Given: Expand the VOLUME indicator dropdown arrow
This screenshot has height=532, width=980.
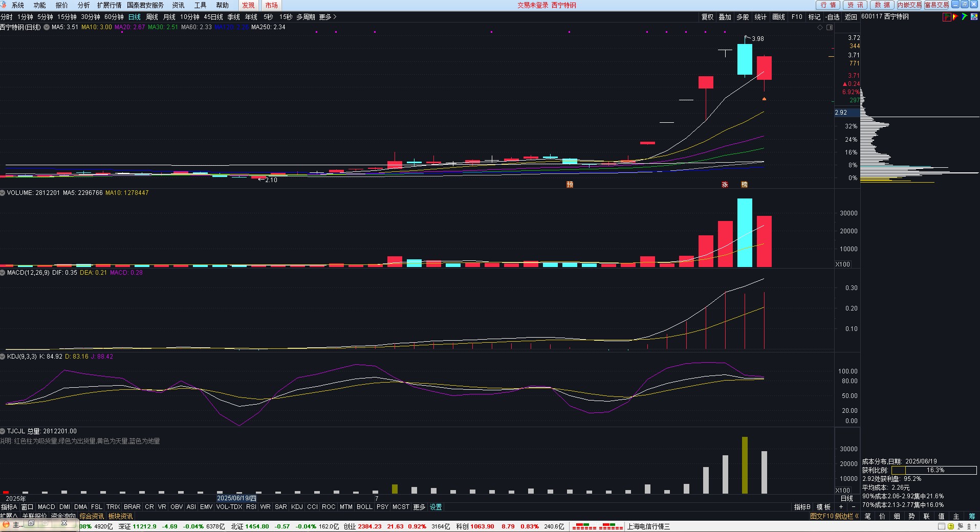Looking at the screenshot, I should (x=3, y=193).
